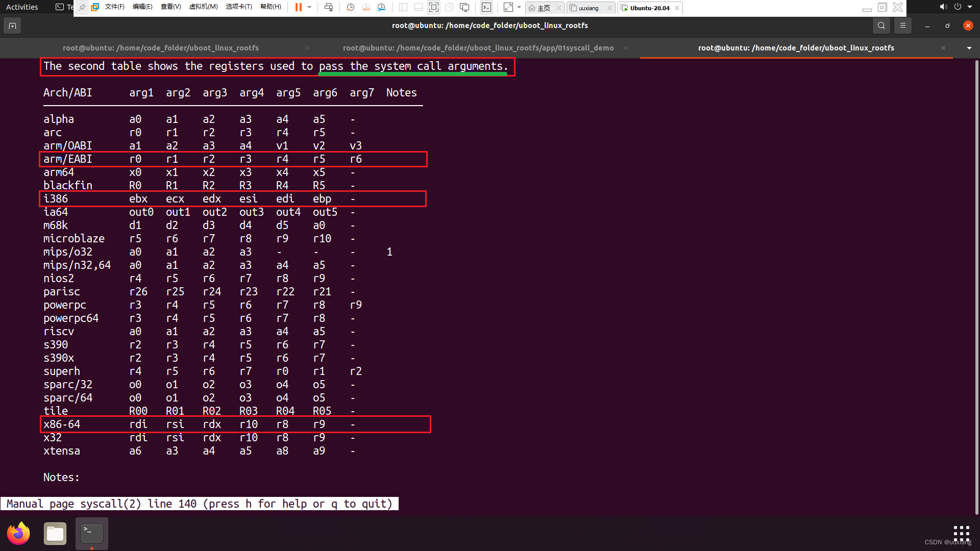Viewport: 980px width, 551px height.
Task: Open the 选项卡(T) menu
Action: (x=239, y=7)
